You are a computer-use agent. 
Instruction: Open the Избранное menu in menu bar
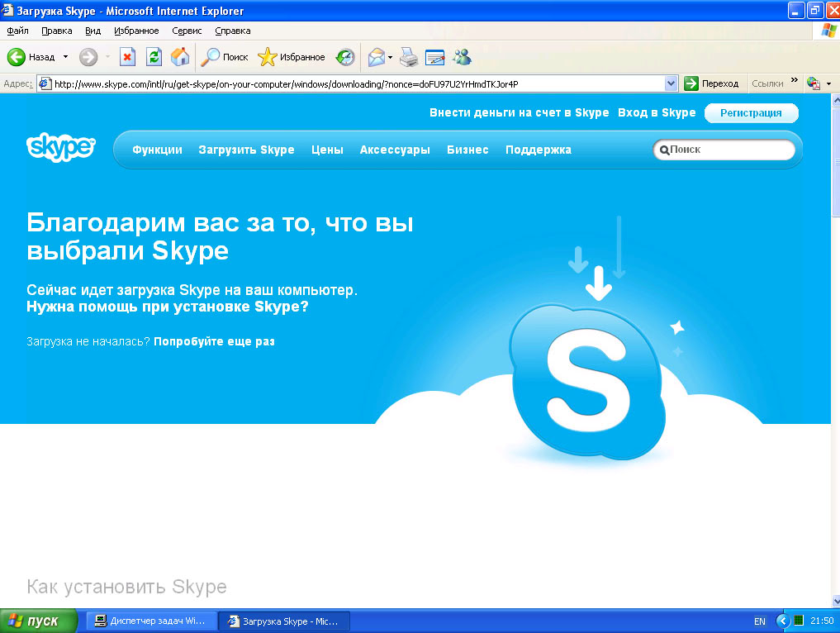(136, 31)
